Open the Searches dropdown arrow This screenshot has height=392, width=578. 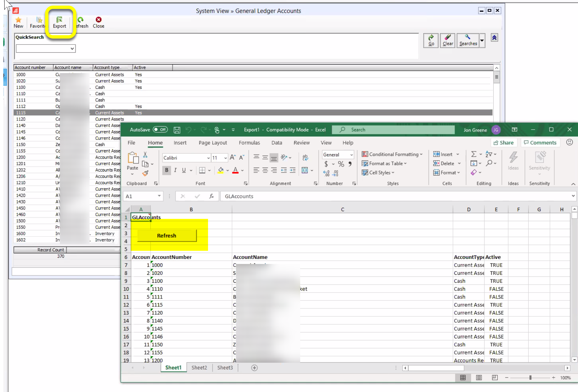pyautogui.click(x=482, y=40)
